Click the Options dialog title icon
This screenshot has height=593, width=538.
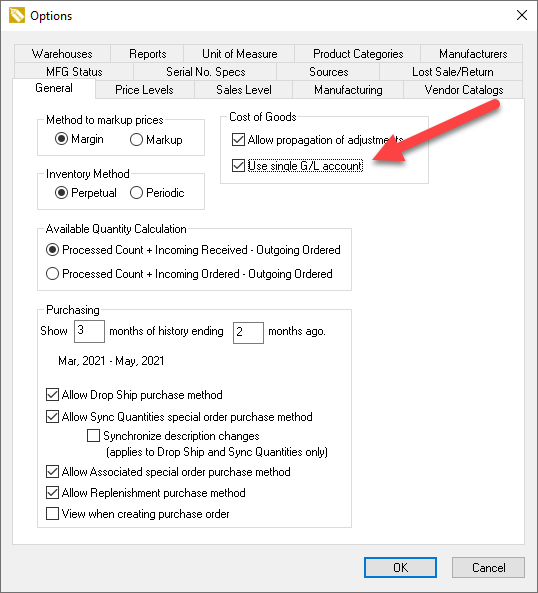[x=17, y=16]
